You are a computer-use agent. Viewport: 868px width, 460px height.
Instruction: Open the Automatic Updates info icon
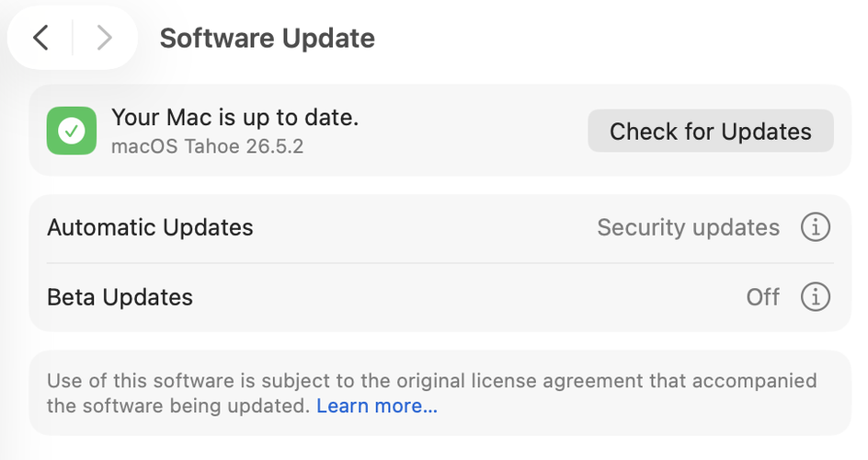pyautogui.click(x=816, y=227)
